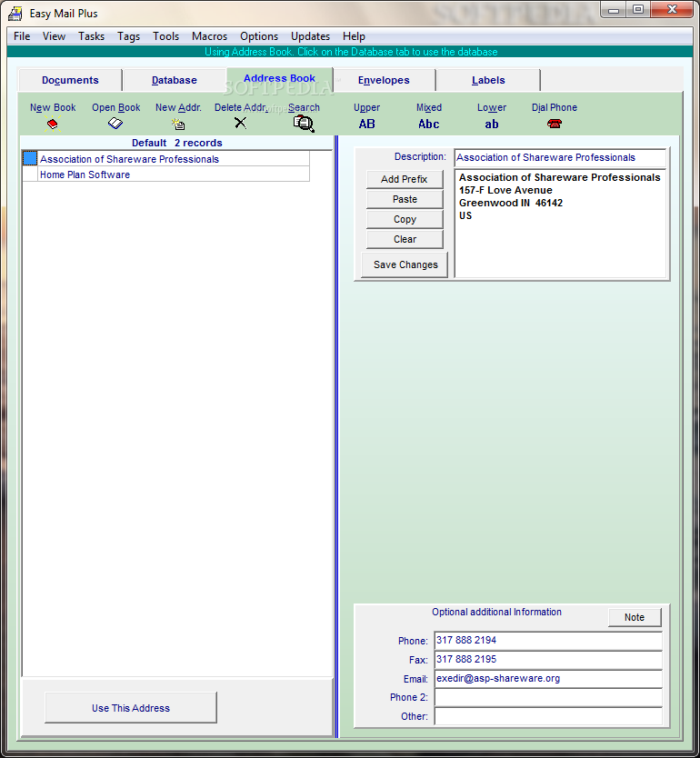Minimize the Easy Mail Plus window
Viewport: 700px width, 758px height.
pos(614,10)
